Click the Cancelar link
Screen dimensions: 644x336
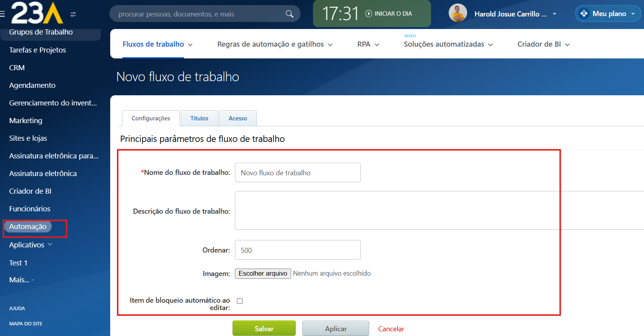pos(391,329)
